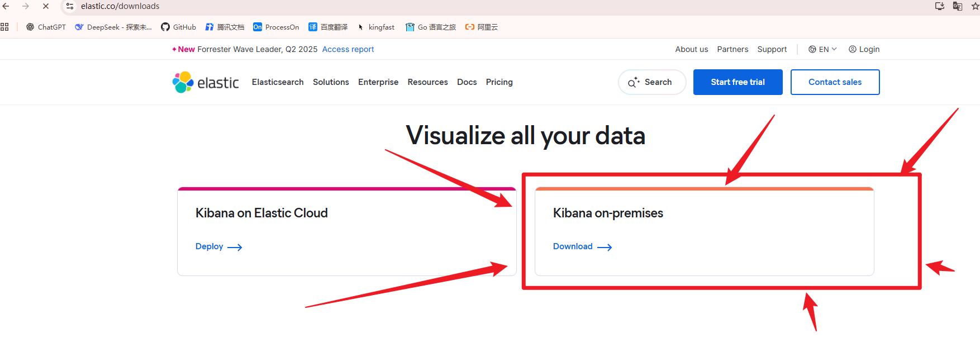Viewport: 980px width, 347px height.
Task: Click the Kibana on-premises heading
Action: tap(608, 213)
